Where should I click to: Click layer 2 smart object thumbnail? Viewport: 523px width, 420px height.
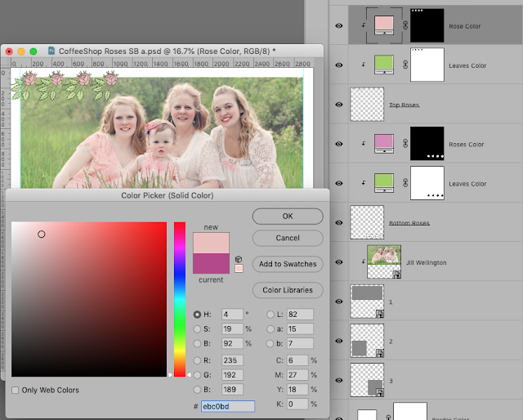pos(367,341)
